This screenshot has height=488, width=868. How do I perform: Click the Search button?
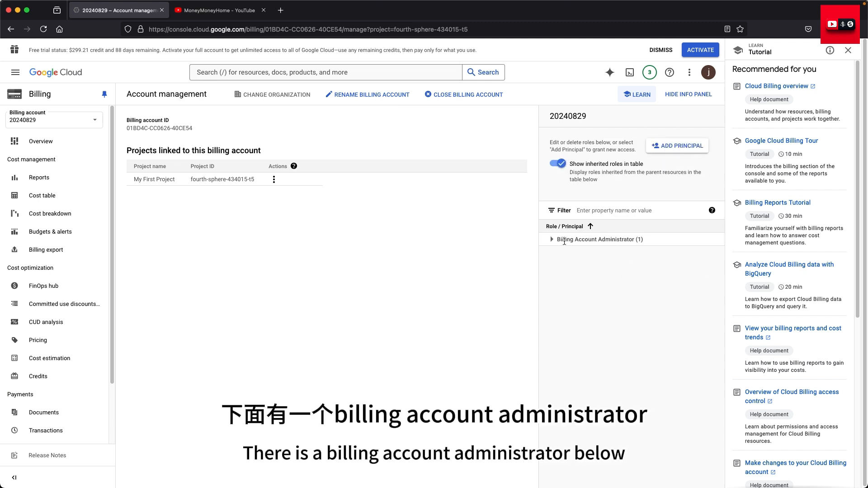483,72
